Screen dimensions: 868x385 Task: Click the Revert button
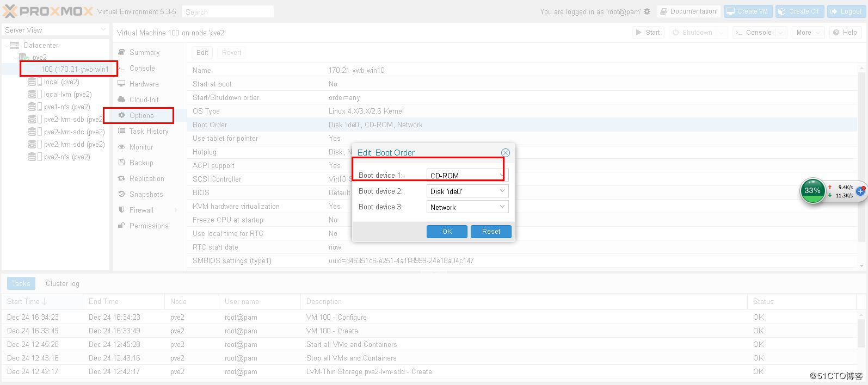click(231, 53)
